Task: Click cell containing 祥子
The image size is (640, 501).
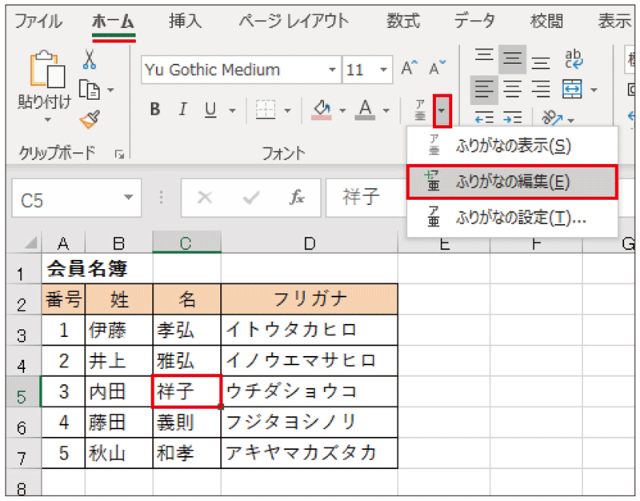Action: click(187, 392)
